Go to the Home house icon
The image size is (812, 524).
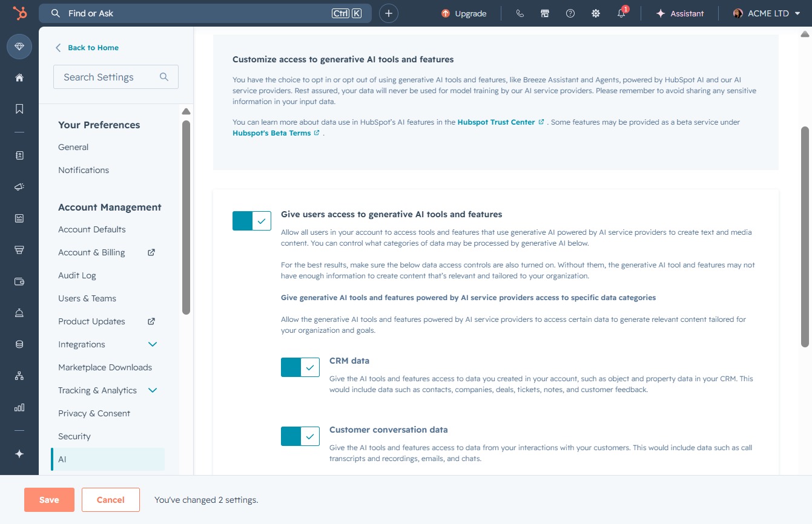(x=19, y=77)
